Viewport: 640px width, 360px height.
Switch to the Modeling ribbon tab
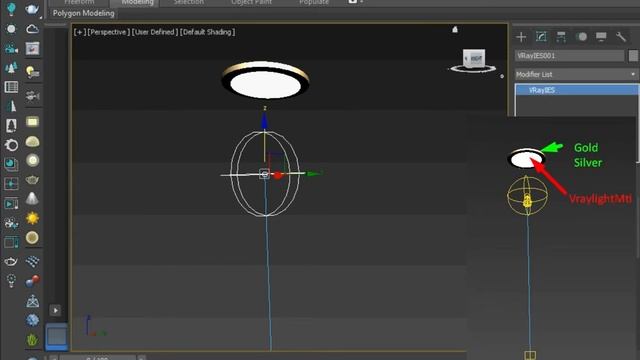(x=138, y=2)
